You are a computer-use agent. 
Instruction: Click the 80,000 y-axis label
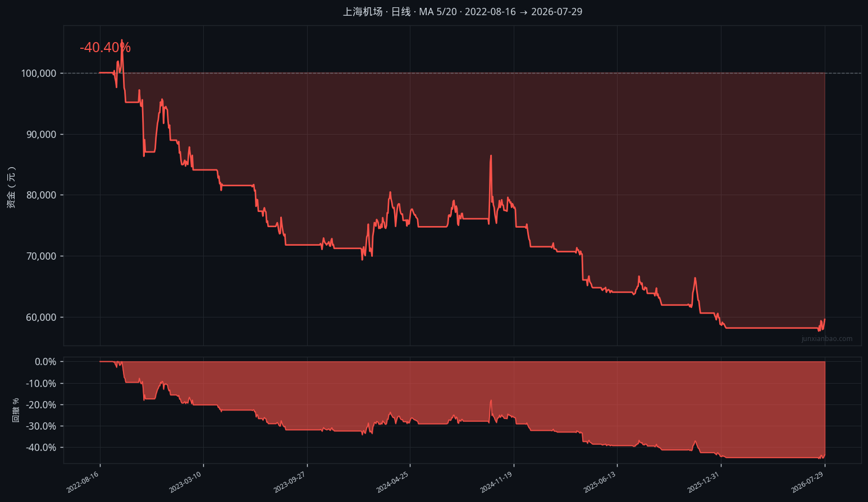click(41, 195)
